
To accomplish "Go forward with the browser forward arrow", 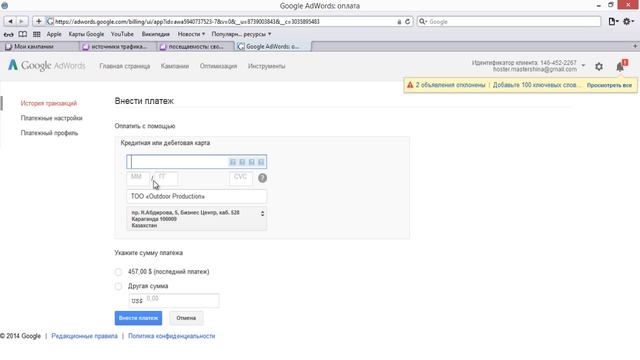I will pyautogui.click(x=22, y=22).
